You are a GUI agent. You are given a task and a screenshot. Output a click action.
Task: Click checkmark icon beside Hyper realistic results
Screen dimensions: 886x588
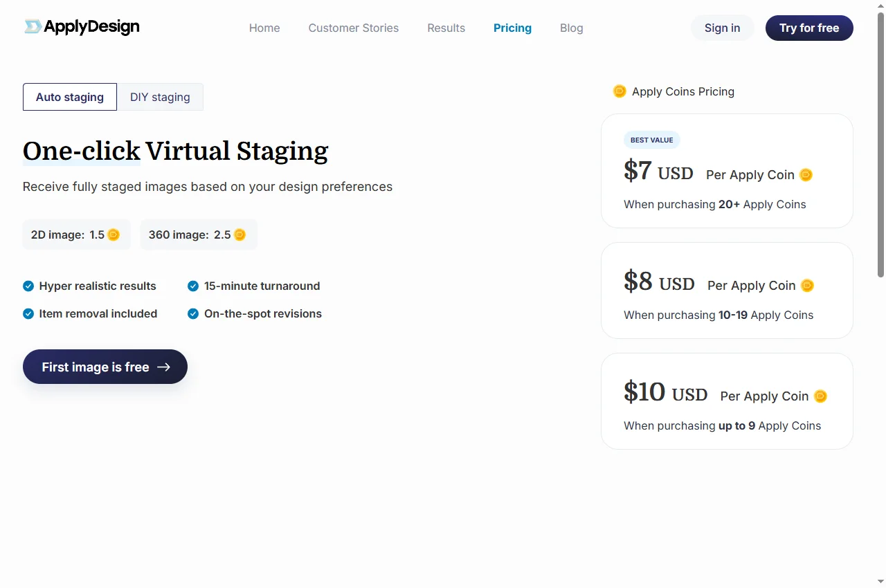click(x=28, y=286)
